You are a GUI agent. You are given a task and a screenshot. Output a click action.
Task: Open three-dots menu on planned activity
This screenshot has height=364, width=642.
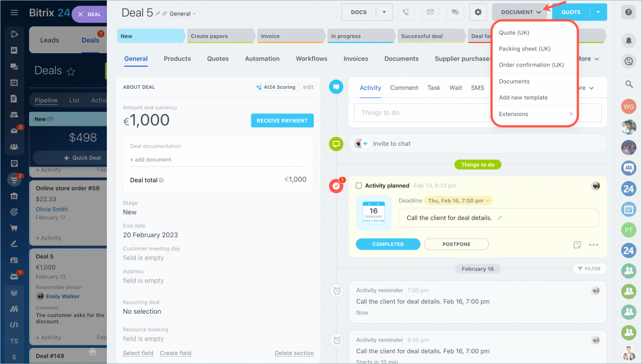[594, 245]
